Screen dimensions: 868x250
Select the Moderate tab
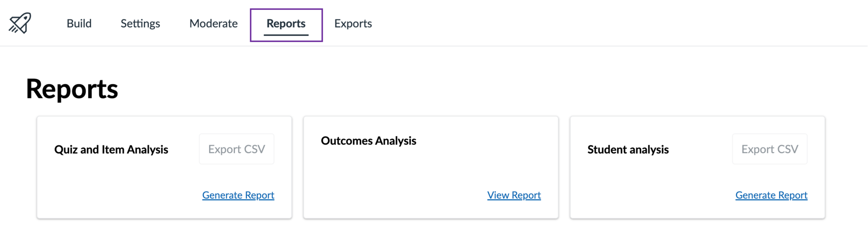(x=213, y=23)
